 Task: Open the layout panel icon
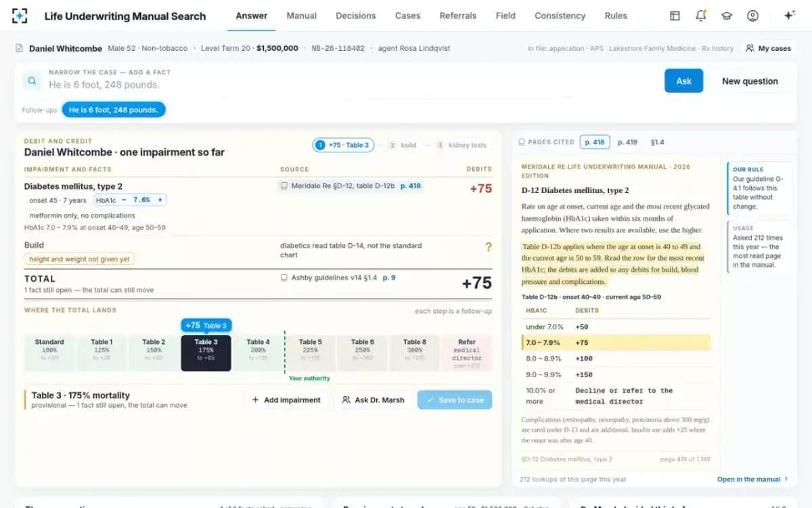click(x=675, y=16)
